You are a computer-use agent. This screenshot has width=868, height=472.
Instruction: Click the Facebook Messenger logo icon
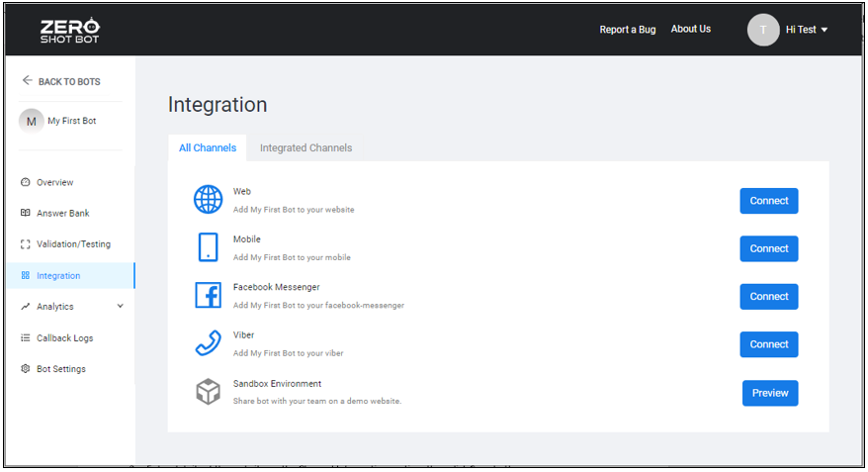click(x=208, y=296)
